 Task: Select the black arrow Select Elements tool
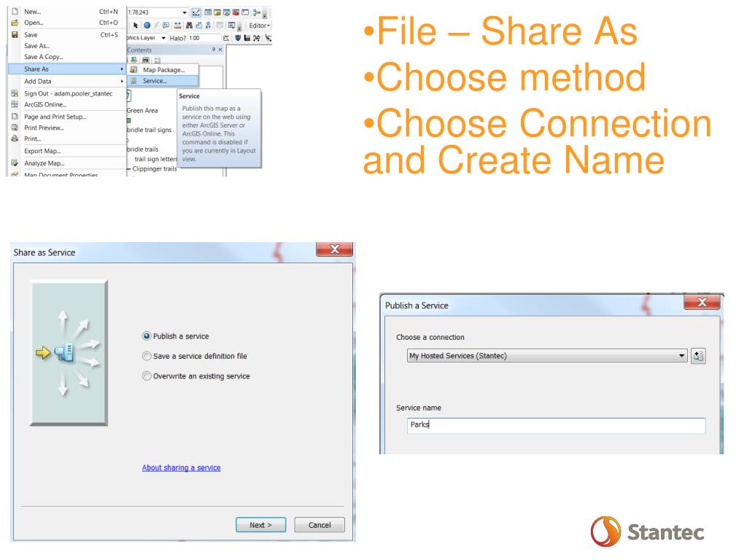[135, 26]
